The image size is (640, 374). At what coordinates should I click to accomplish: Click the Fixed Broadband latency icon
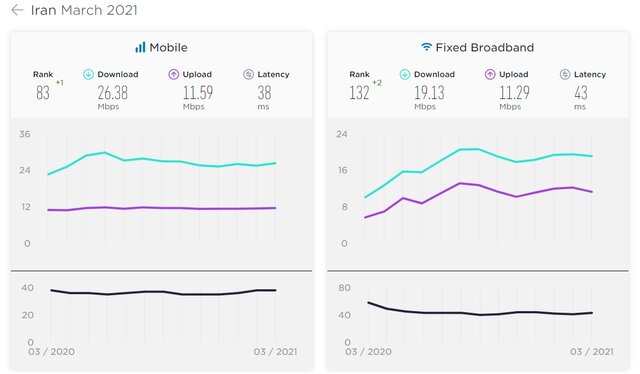point(564,74)
